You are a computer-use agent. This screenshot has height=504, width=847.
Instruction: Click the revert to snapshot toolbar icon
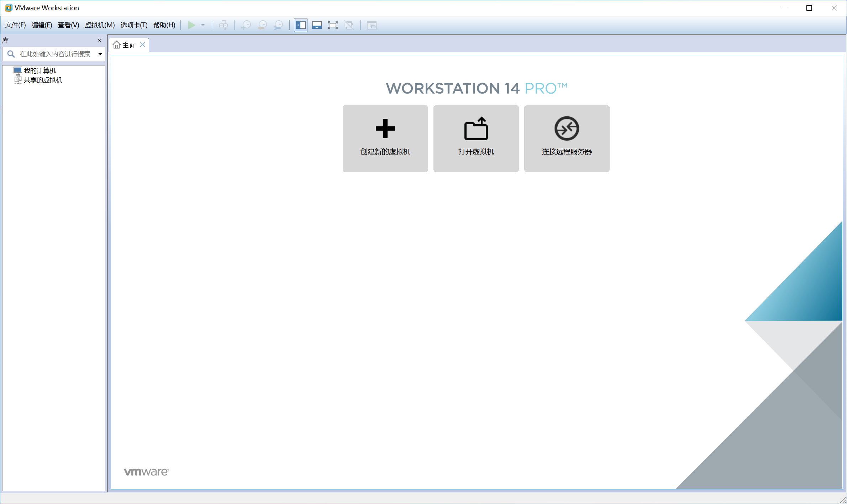tap(262, 25)
